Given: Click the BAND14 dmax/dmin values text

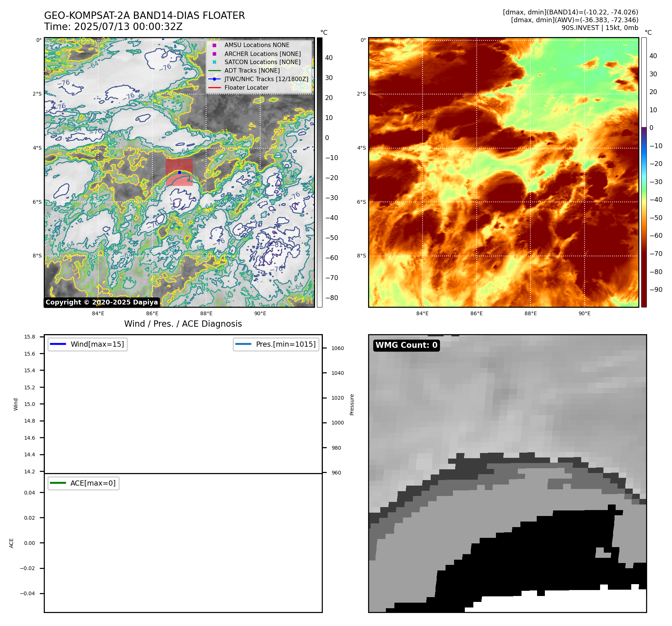Looking at the screenshot, I should [570, 12].
